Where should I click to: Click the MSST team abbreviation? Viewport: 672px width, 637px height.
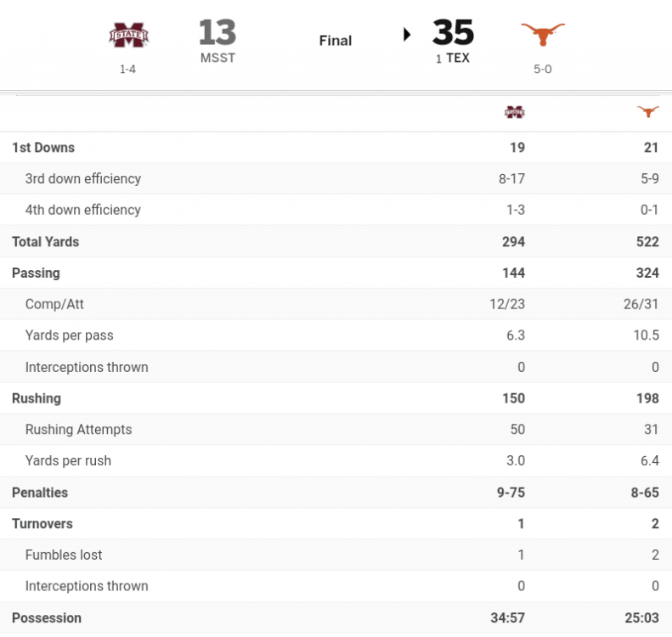point(217,58)
